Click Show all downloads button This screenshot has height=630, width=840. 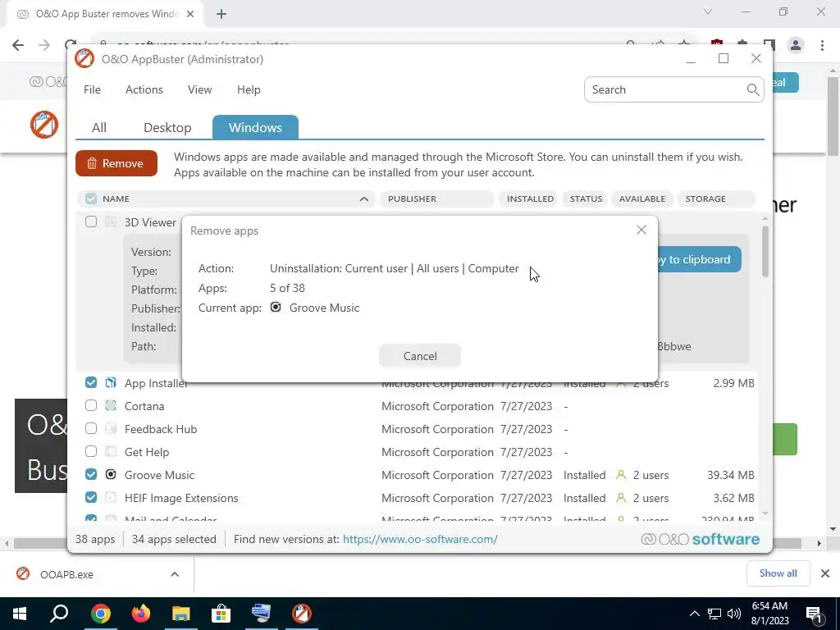778,573
